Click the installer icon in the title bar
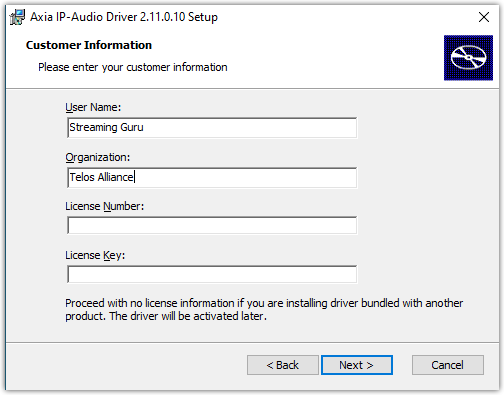 (x=17, y=17)
